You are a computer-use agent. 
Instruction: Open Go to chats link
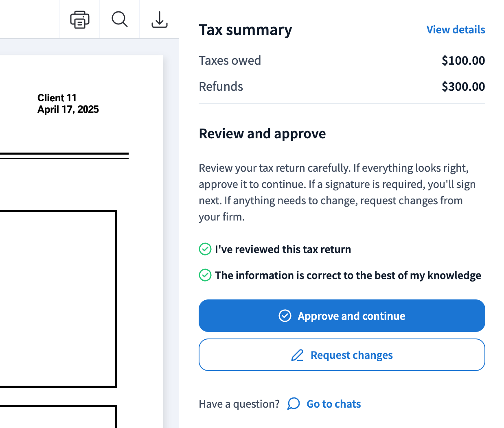(x=333, y=404)
